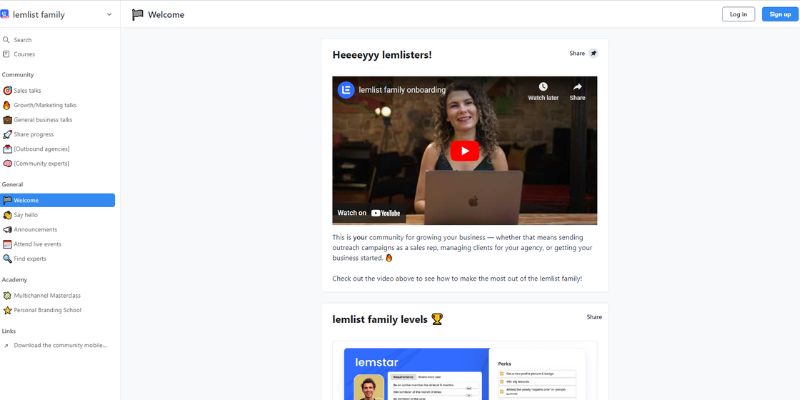Open Growth/Marketing talks space
Image resolution: width=800 pixels, height=400 pixels.
pos(45,105)
